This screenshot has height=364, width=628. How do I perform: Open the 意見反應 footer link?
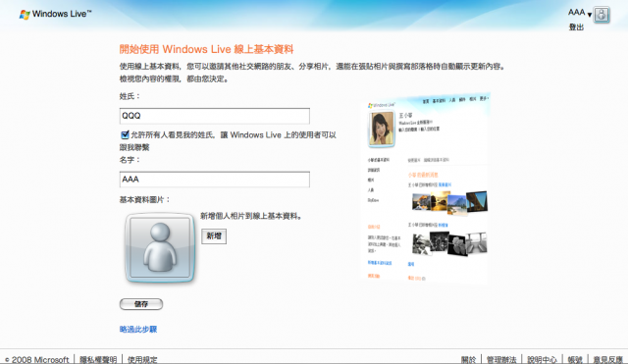coord(608,360)
